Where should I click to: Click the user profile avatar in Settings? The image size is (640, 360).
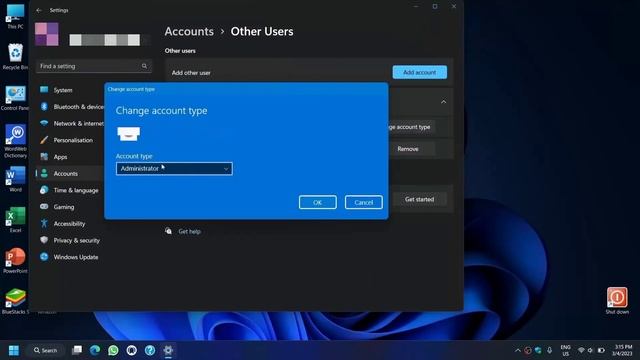pos(47,34)
